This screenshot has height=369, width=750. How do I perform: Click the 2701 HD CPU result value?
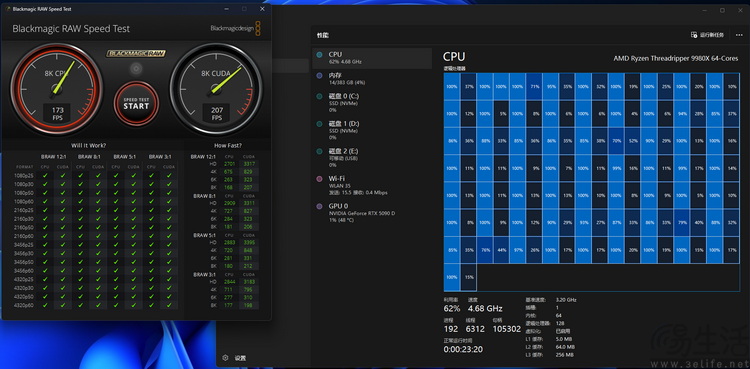230,164
